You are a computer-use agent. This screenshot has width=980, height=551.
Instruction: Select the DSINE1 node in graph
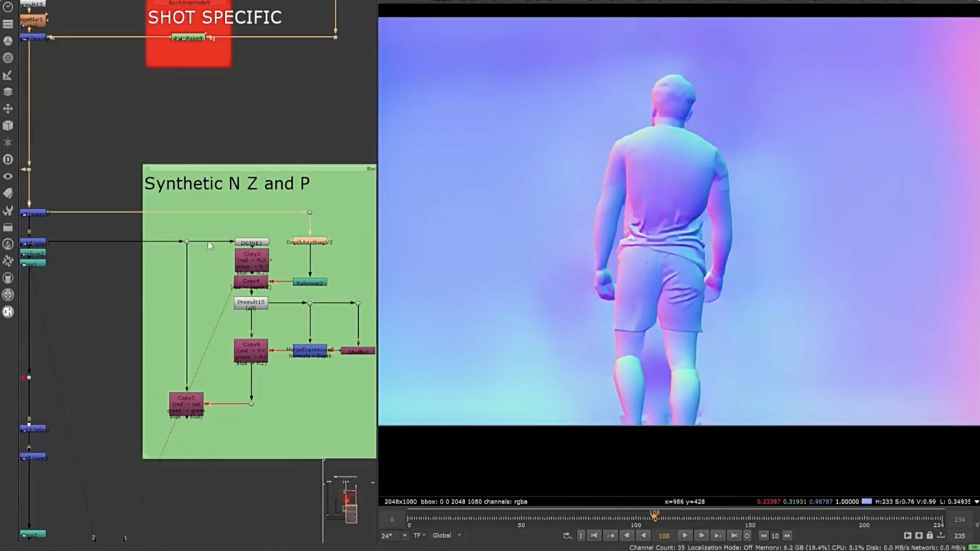252,242
